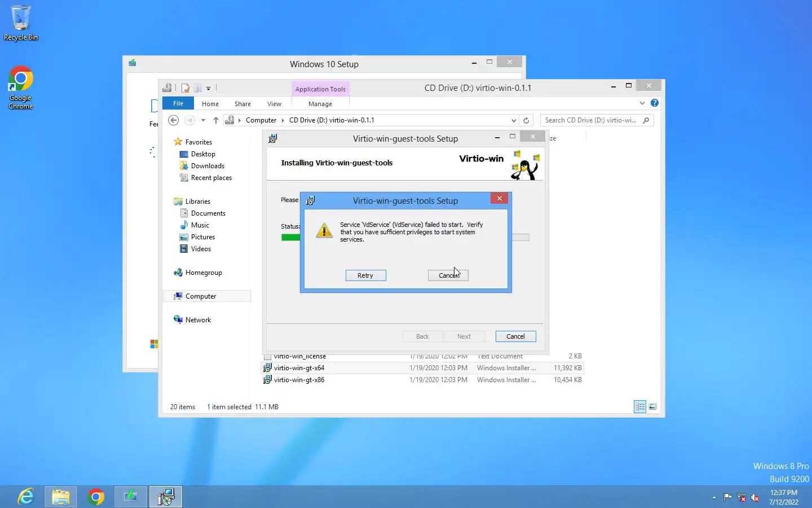Open Action Center flag icon
The image size is (812, 508).
point(727,497)
